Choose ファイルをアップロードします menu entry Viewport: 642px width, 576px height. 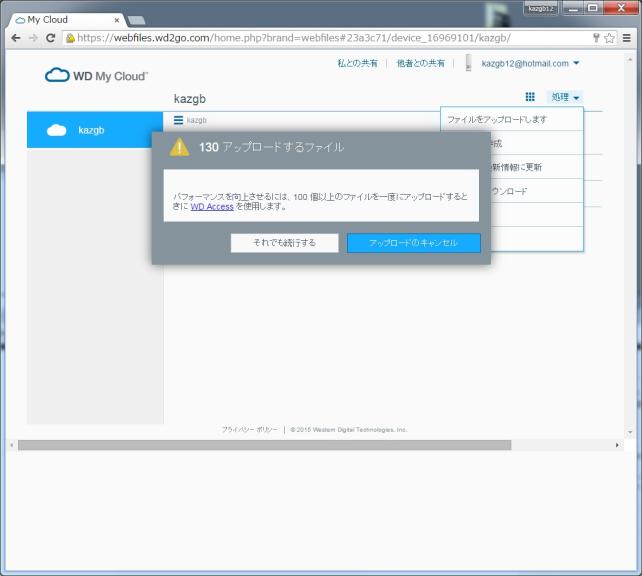[x=511, y=120]
